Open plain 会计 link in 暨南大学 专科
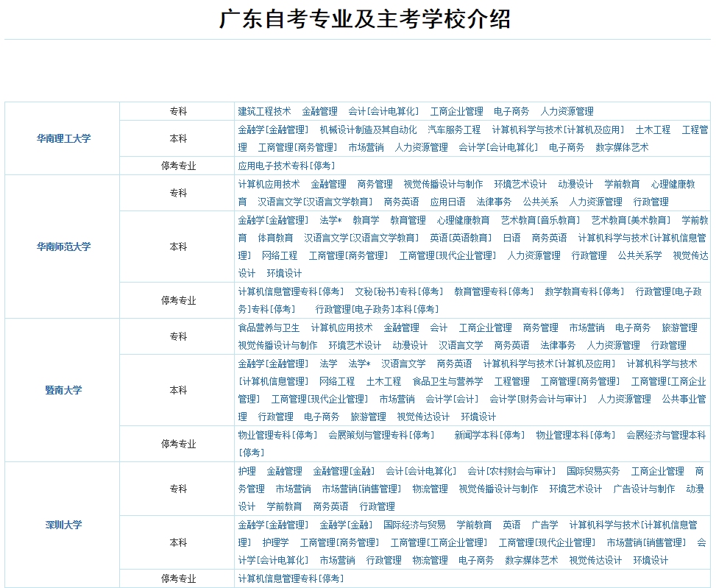This screenshot has width=716, height=588. (x=439, y=327)
